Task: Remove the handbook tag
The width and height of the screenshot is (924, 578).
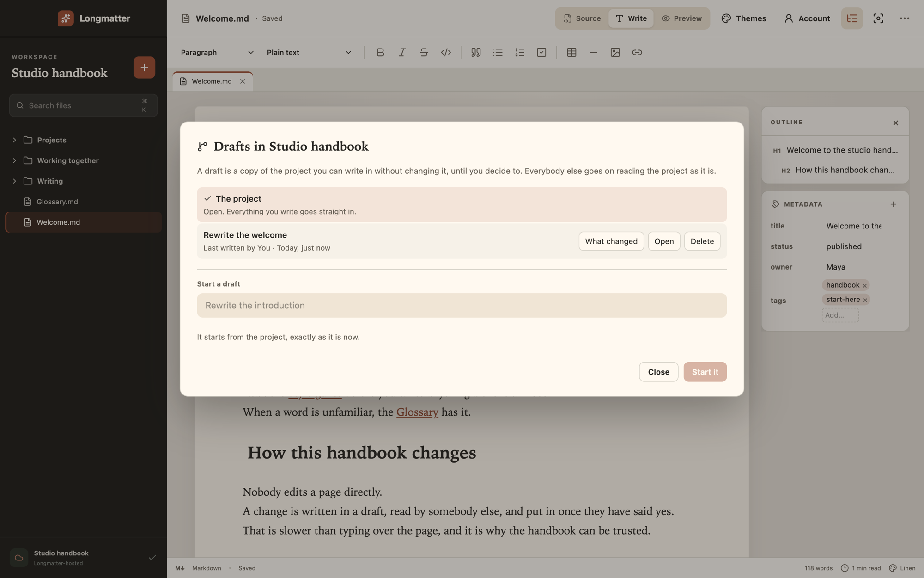Action: pyautogui.click(x=865, y=285)
